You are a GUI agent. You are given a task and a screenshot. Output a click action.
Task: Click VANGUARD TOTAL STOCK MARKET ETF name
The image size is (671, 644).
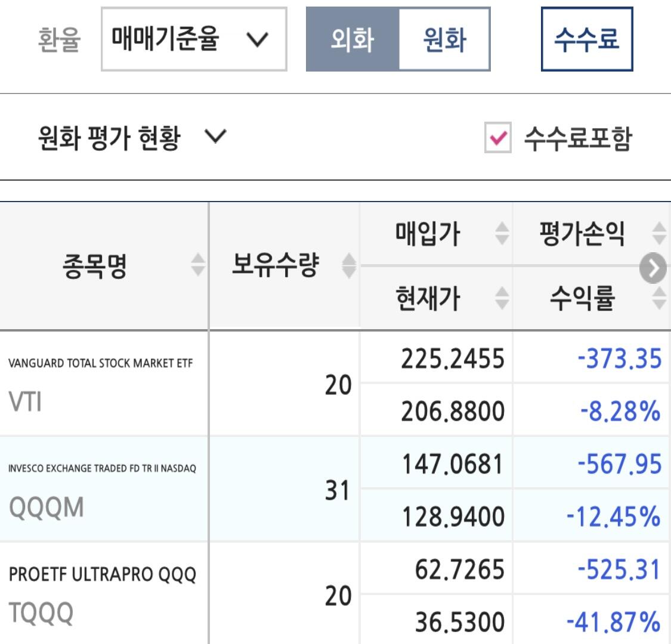point(101,363)
